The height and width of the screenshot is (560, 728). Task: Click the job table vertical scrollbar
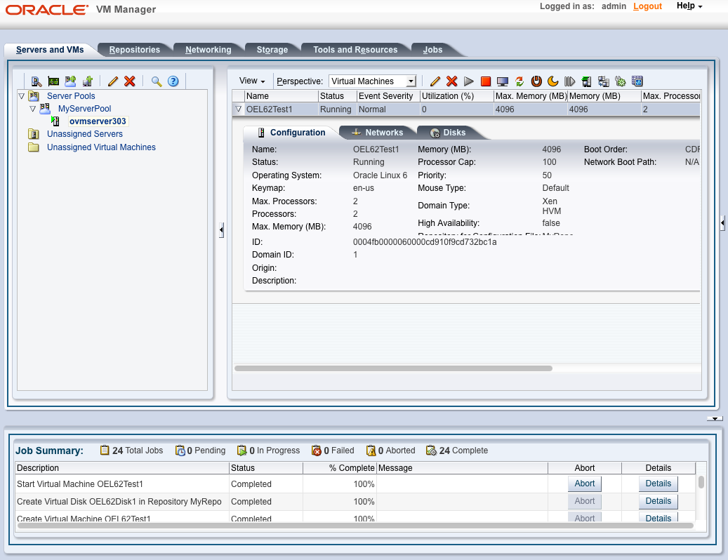pos(701,482)
